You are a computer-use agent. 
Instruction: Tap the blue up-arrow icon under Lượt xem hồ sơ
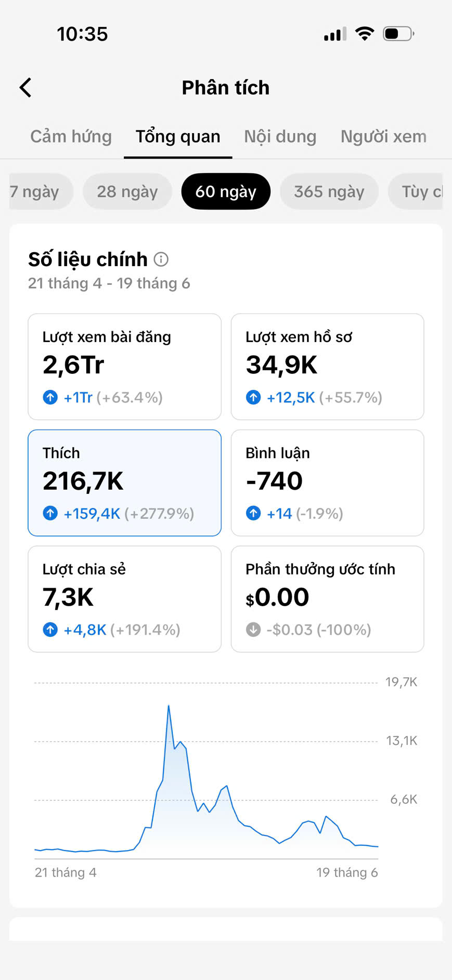point(253,397)
